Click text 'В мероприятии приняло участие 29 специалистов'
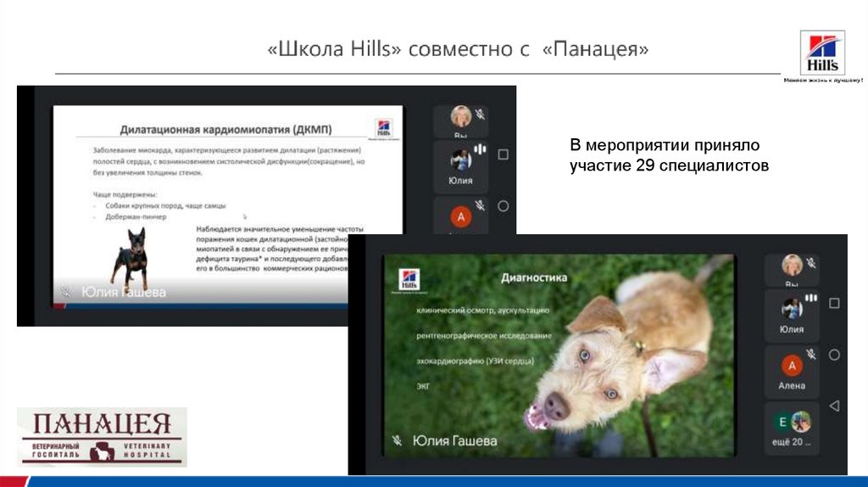 pos(669,155)
